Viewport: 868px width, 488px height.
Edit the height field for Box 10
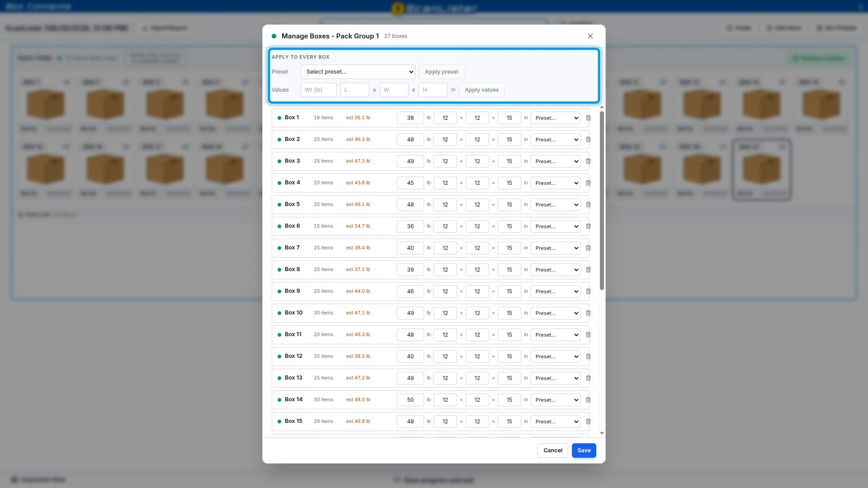tap(509, 313)
